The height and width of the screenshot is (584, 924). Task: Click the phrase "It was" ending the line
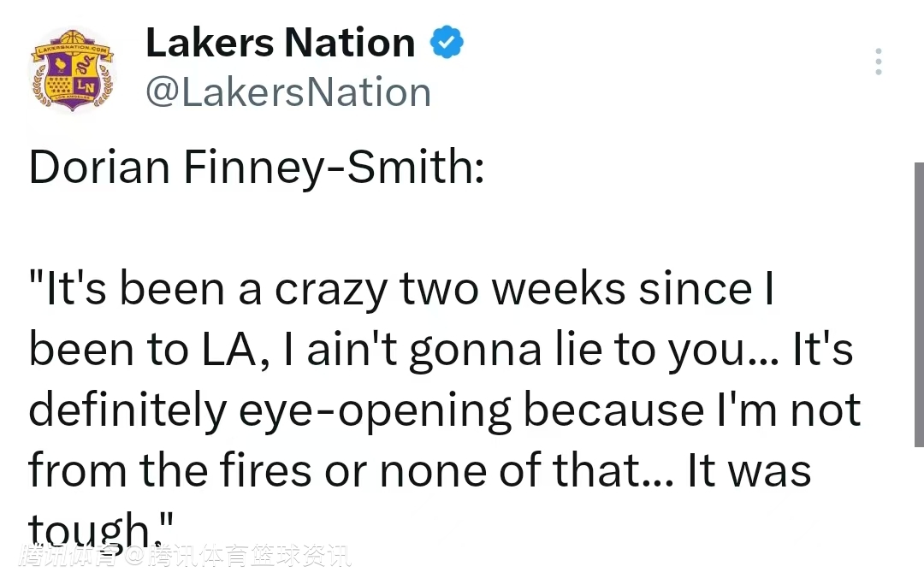(749, 471)
